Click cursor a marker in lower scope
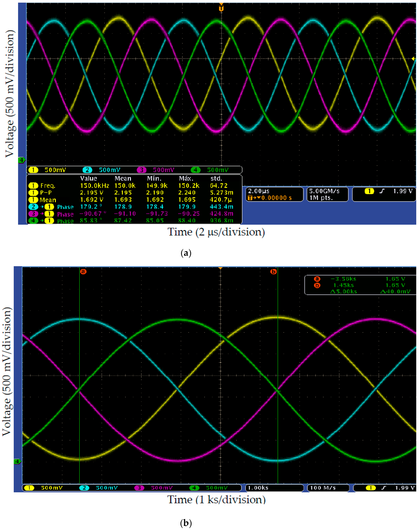 pos(83,271)
